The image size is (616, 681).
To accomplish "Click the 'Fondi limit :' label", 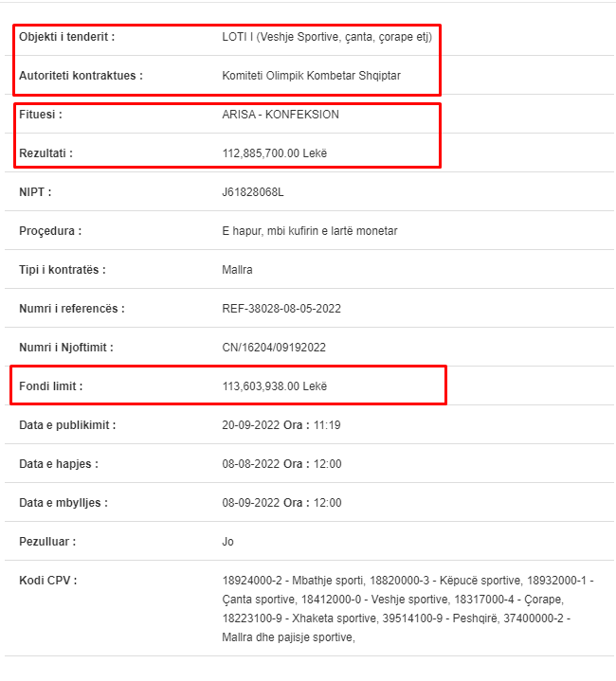I will click(51, 386).
